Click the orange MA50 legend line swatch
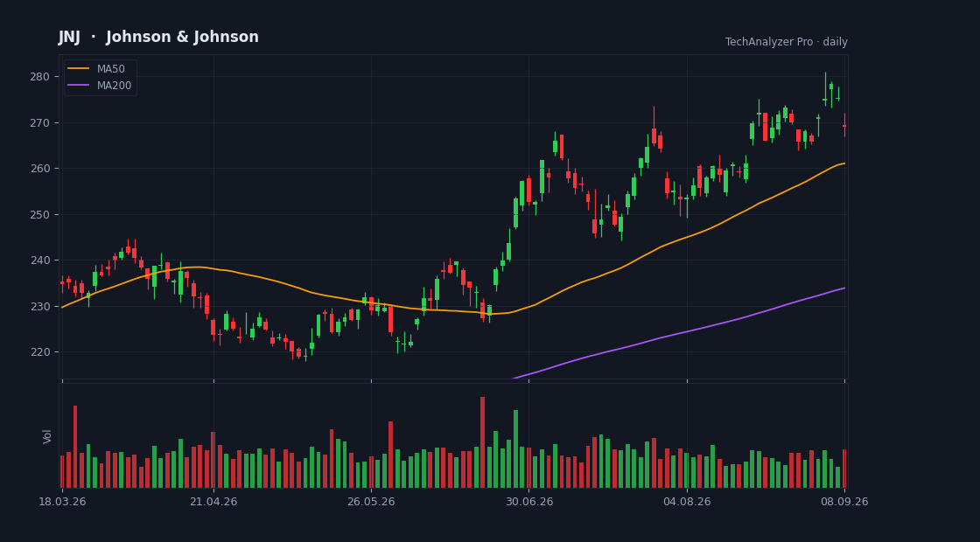 click(x=78, y=69)
